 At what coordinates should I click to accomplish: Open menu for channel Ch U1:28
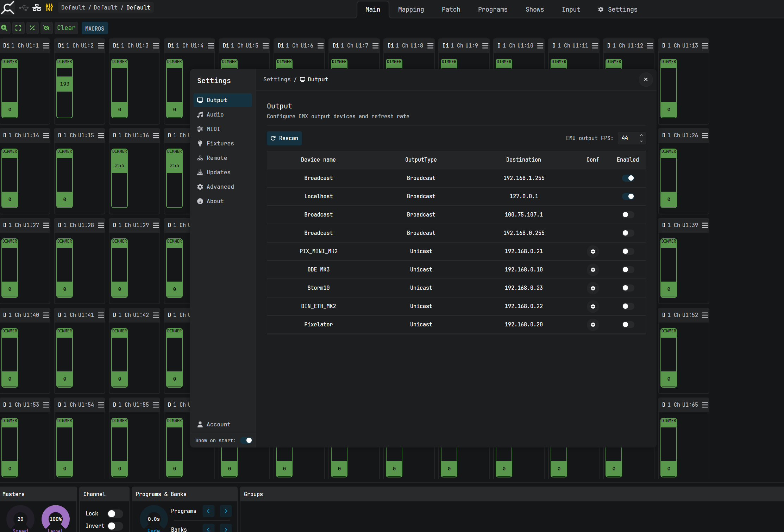click(x=101, y=225)
